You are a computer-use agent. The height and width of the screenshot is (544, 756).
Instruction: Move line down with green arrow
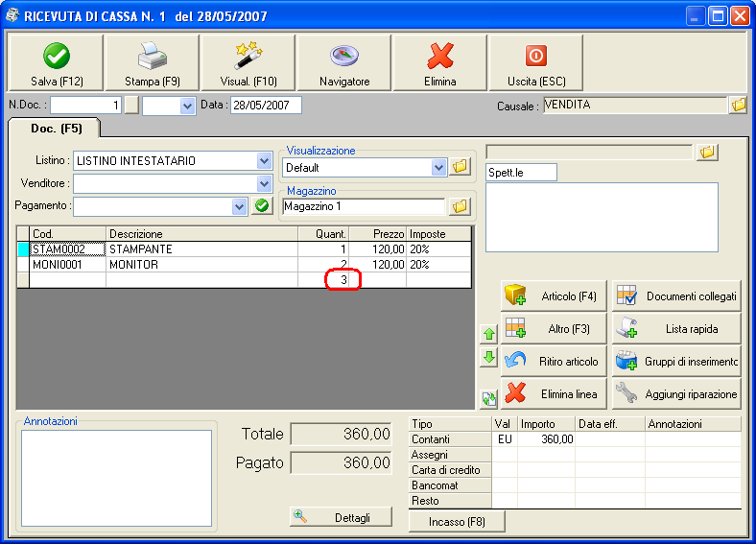click(x=489, y=358)
